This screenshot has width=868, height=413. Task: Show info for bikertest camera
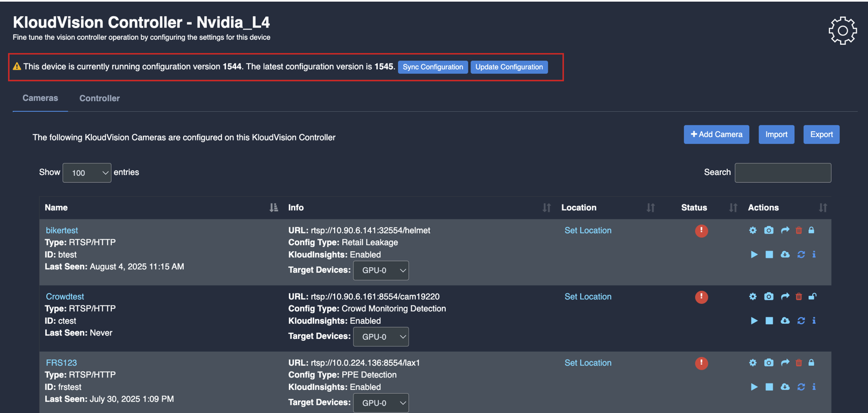pos(814,254)
